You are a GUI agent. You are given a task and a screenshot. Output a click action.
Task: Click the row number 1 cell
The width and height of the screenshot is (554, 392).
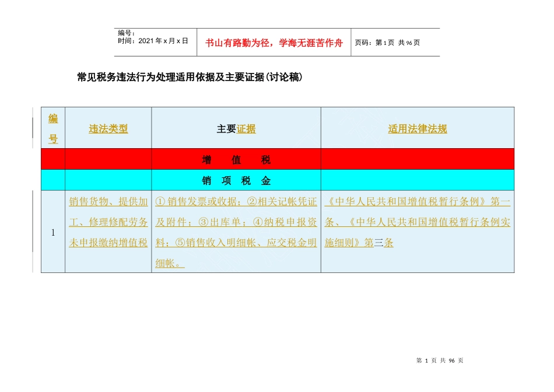click(x=53, y=232)
